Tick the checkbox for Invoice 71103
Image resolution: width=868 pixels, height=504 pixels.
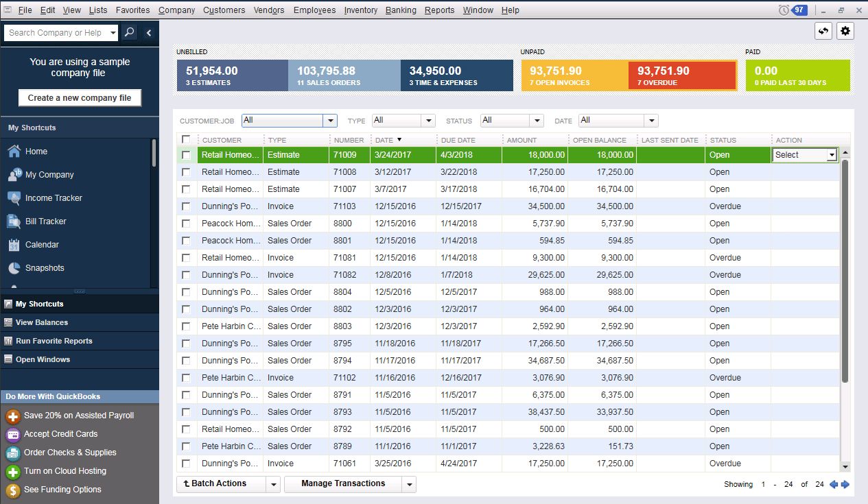click(x=186, y=206)
